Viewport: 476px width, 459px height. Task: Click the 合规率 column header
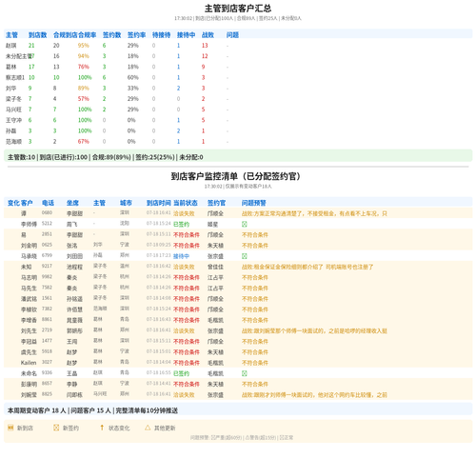click(87, 35)
